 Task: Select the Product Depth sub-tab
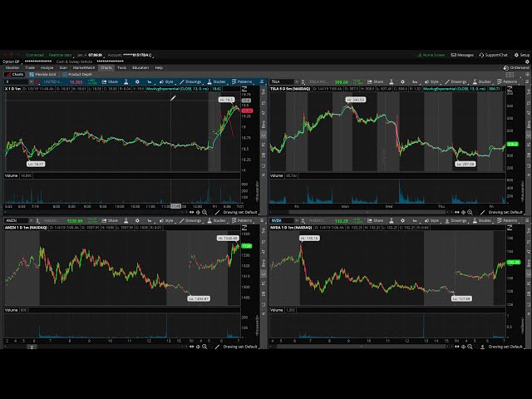coord(77,74)
